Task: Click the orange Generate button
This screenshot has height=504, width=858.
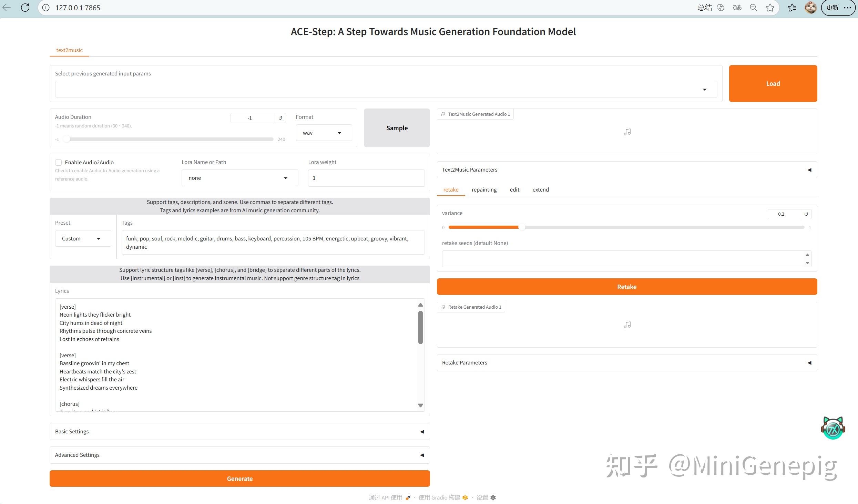Action: click(239, 479)
